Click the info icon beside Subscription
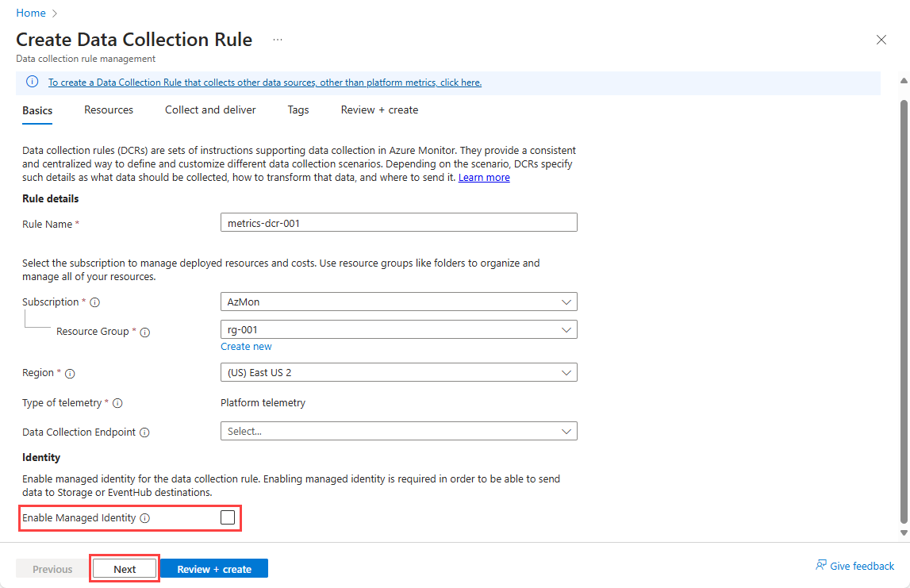 (x=94, y=302)
